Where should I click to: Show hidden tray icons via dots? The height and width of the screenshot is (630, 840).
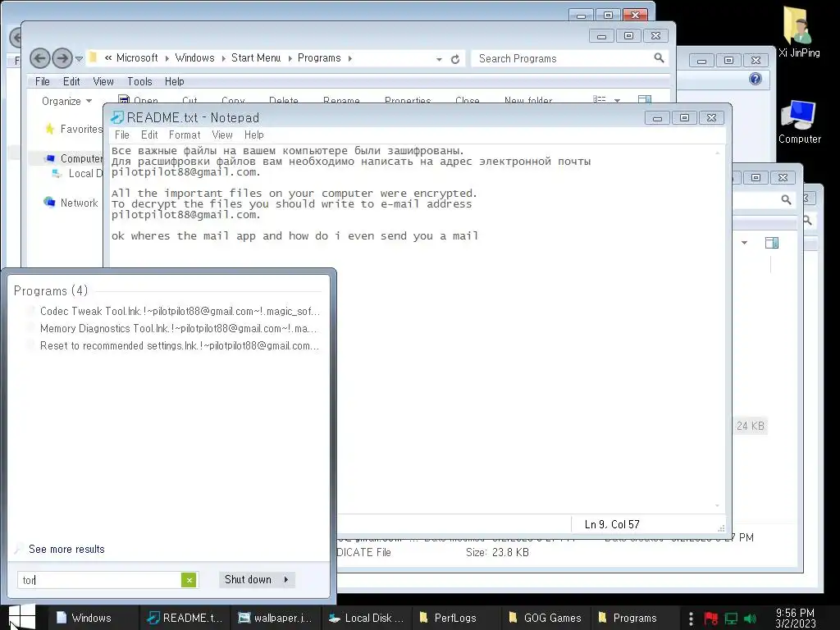click(x=691, y=619)
